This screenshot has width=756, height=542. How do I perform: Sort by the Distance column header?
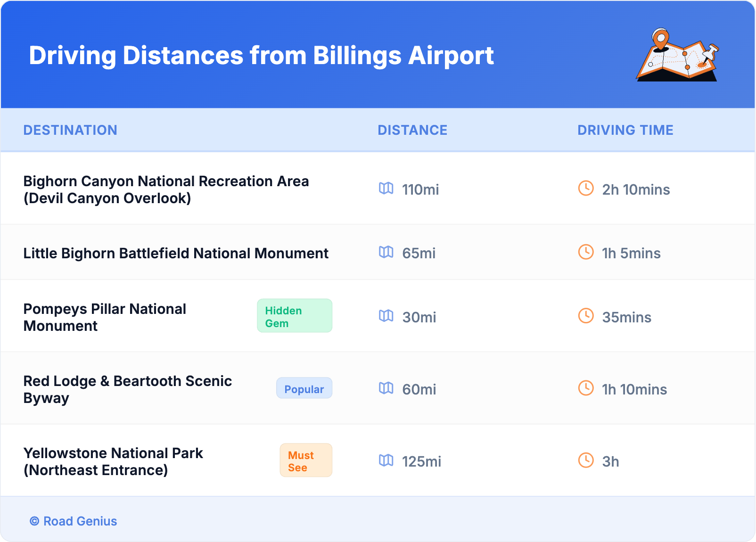tap(412, 130)
